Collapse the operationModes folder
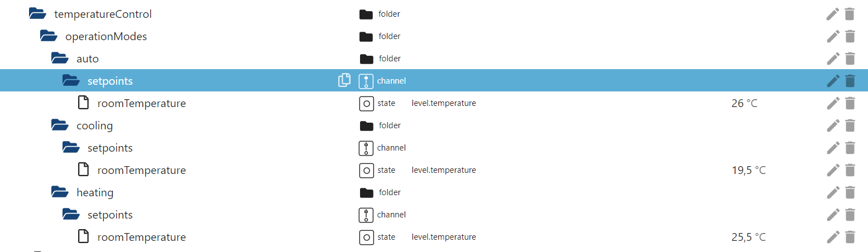 pos(48,36)
